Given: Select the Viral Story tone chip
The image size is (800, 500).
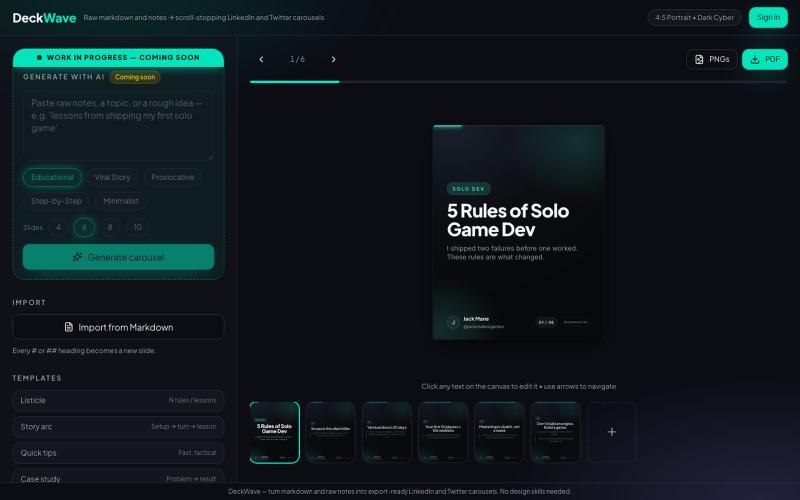Looking at the screenshot, I should click(112, 177).
